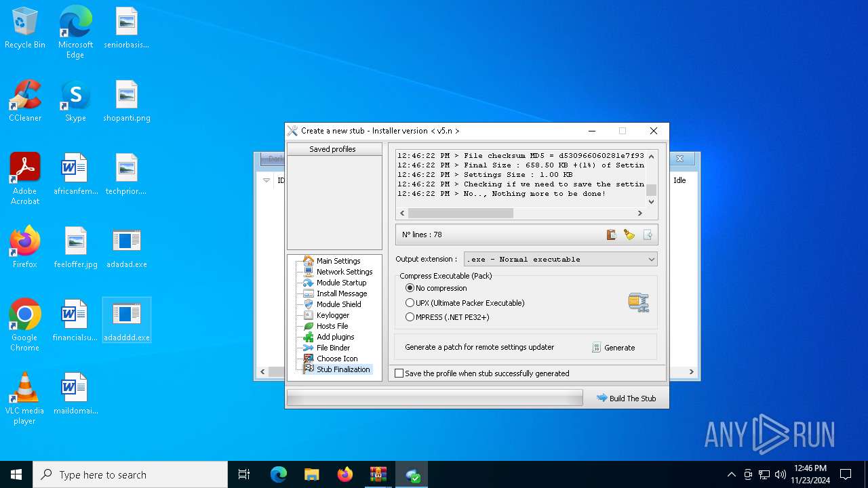
Task: Open Task View from taskbar
Action: tap(244, 474)
